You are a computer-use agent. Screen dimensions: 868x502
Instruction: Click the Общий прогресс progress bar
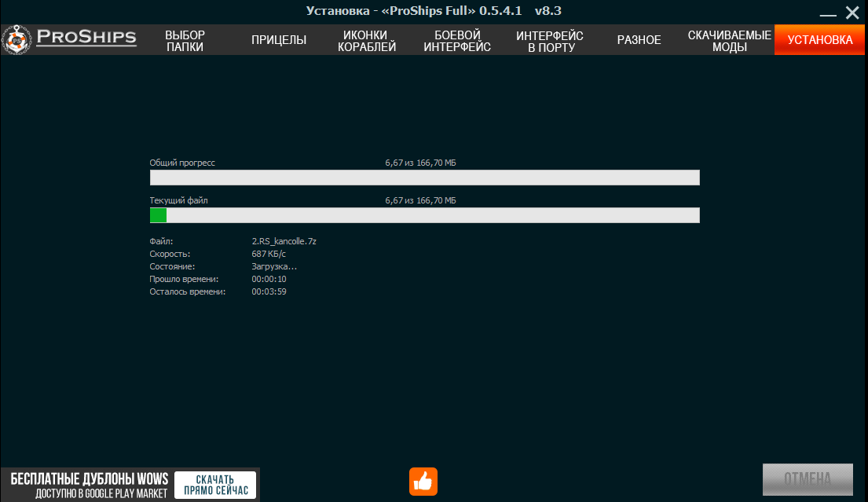pyautogui.click(x=425, y=178)
